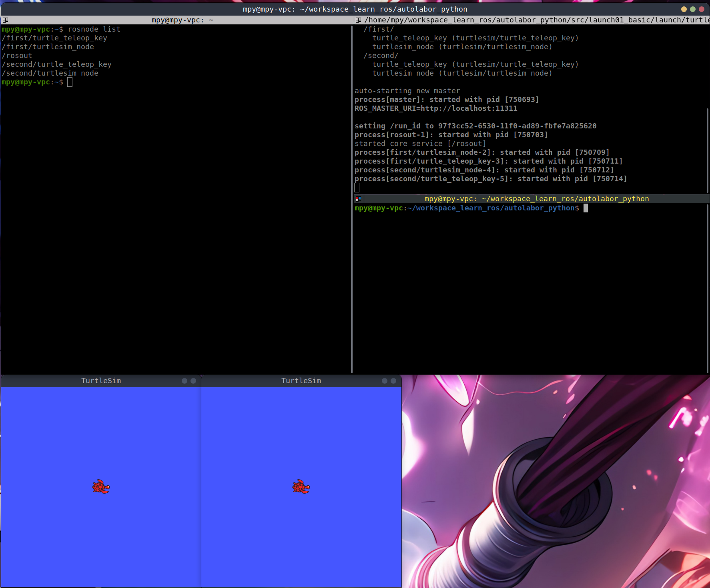
Task: Maximize the terminal with the green button
Action: coord(692,9)
